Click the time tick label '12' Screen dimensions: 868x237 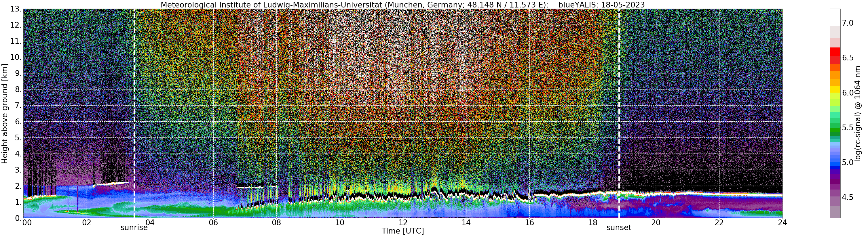coord(403,223)
